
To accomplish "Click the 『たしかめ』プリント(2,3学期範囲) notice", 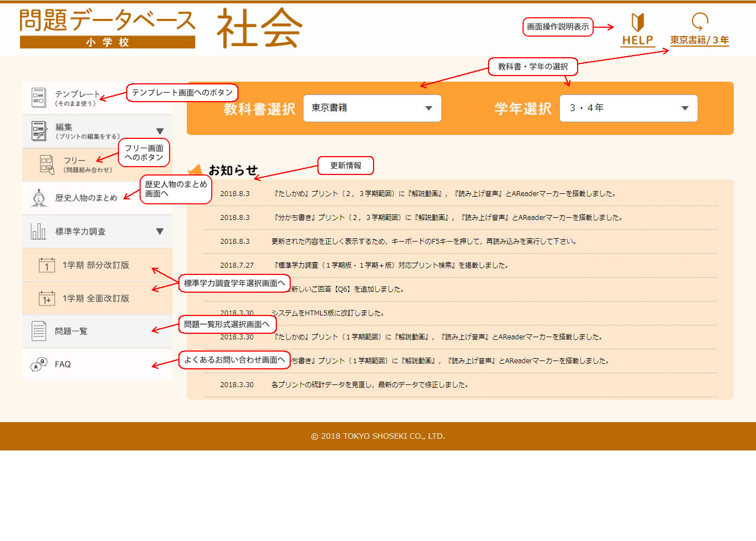I will pos(445,194).
